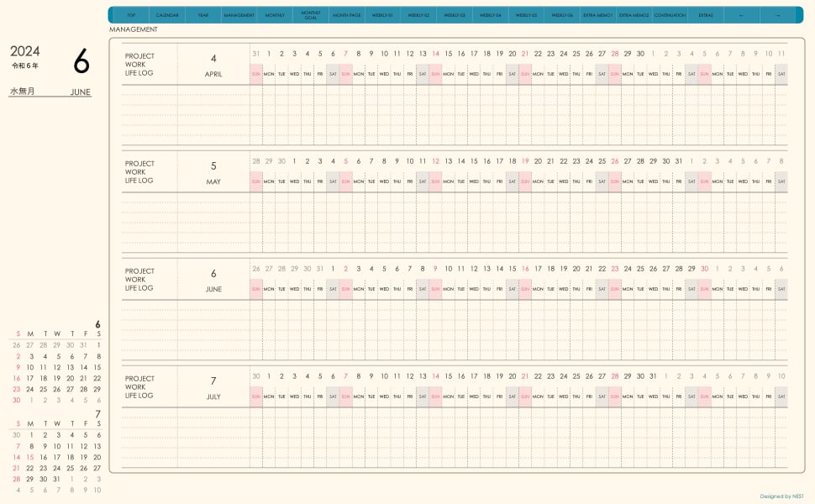
Task: Switch to the MONTH PAGE tab
Action: [x=347, y=15]
